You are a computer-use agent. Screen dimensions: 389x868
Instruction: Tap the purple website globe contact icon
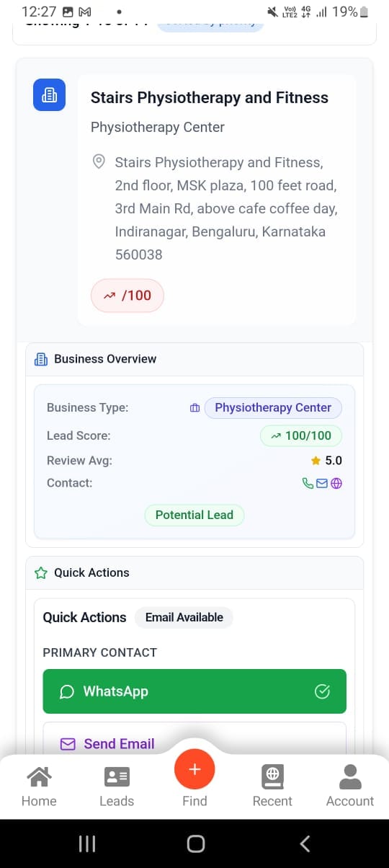click(336, 483)
